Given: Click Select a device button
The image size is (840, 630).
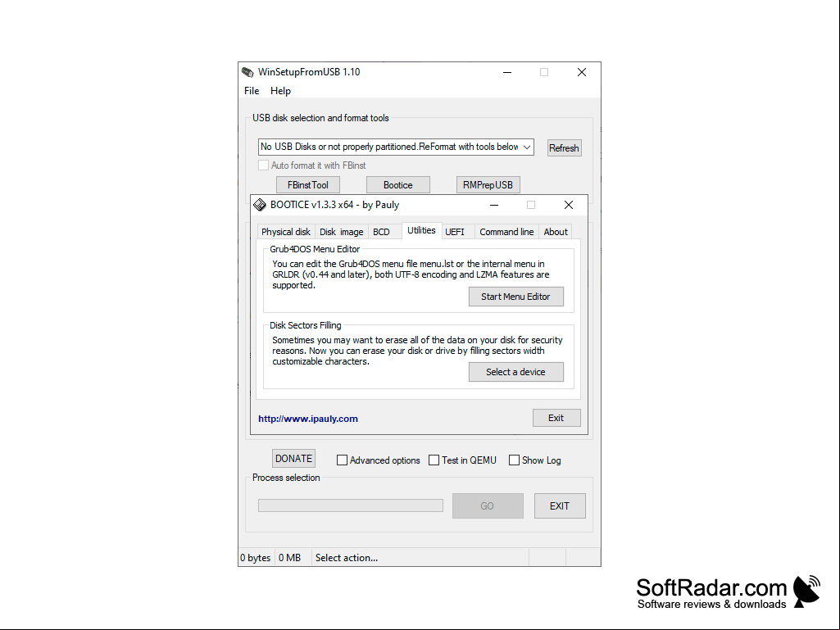Looking at the screenshot, I should click(516, 372).
